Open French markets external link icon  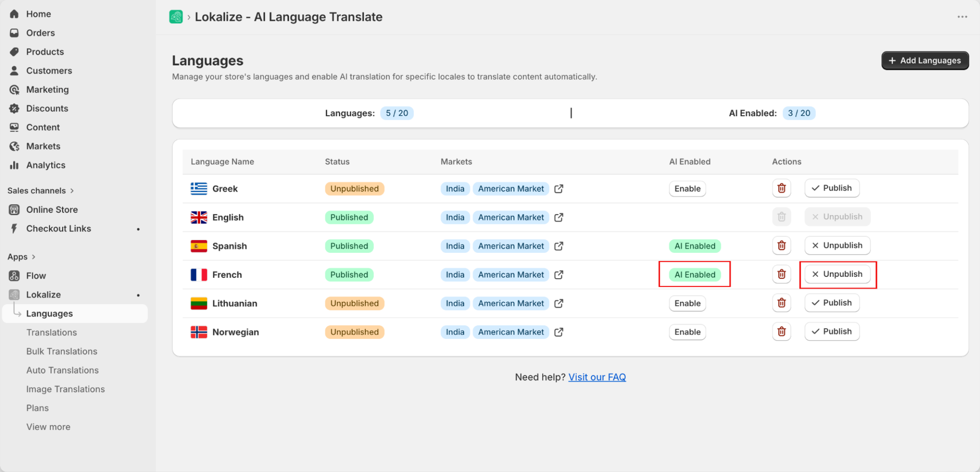coord(559,275)
